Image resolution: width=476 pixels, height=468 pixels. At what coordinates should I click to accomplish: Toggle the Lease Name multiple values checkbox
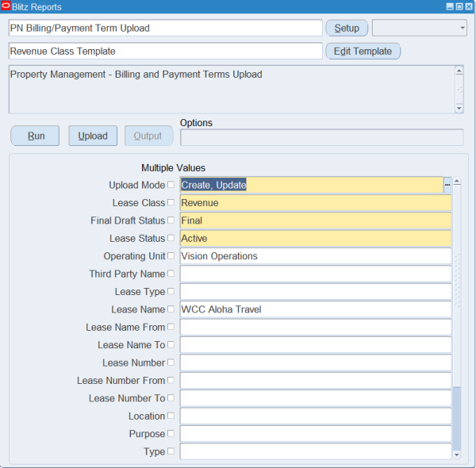pos(171,309)
